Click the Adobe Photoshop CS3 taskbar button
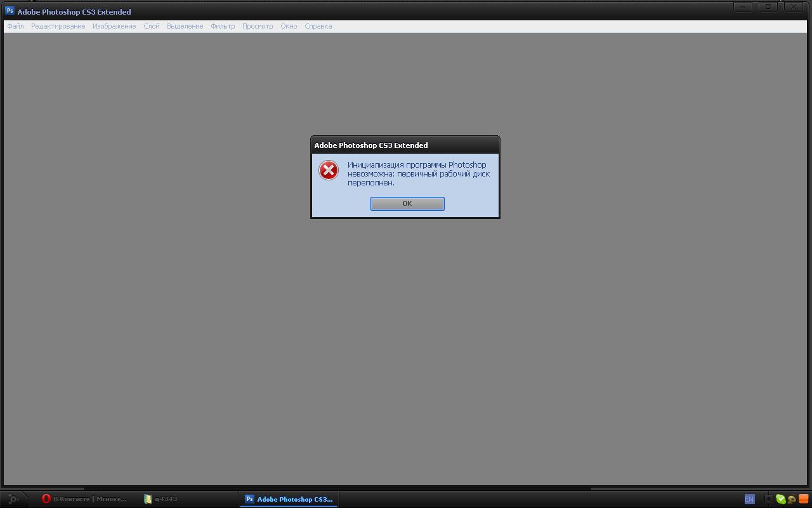This screenshot has width=812, height=508. (x=289, y=499)
